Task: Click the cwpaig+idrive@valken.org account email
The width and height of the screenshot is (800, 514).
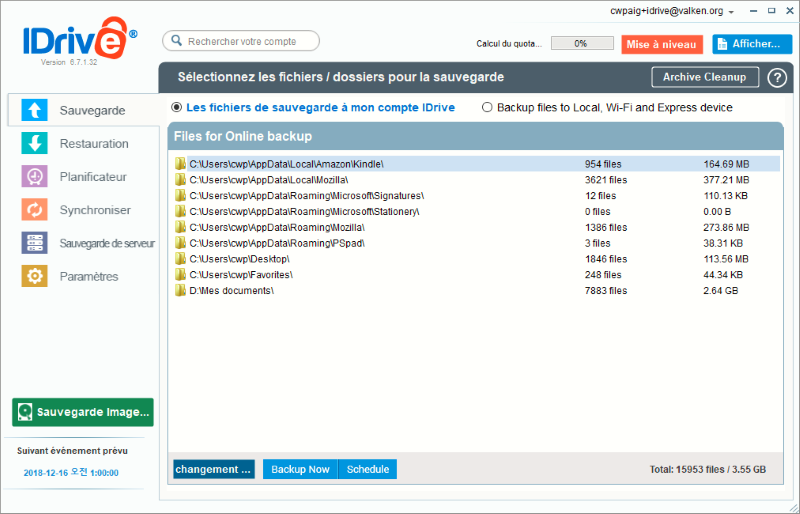Action: [x=666, y=11]
